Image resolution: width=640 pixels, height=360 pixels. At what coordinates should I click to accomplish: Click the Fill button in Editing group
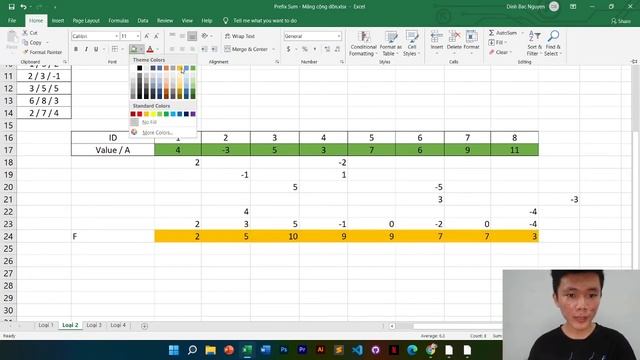(x=498, y=42)
